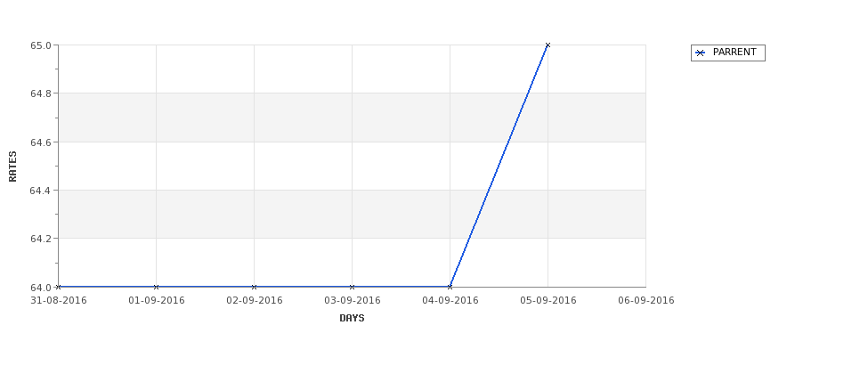Click the 64.0 y-axis label

[x=41, y=288]
